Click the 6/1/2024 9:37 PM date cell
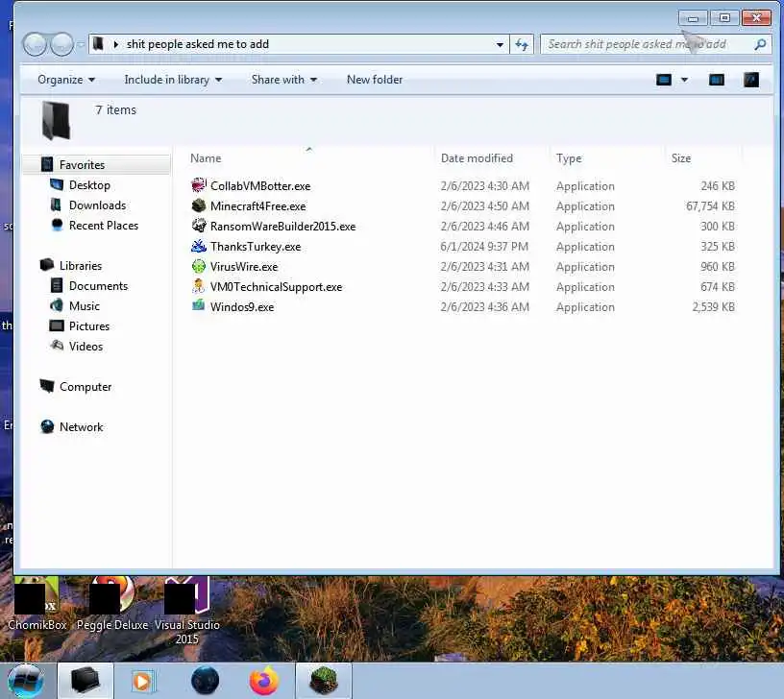Screen dimensions: 784x699 [484, 247]
